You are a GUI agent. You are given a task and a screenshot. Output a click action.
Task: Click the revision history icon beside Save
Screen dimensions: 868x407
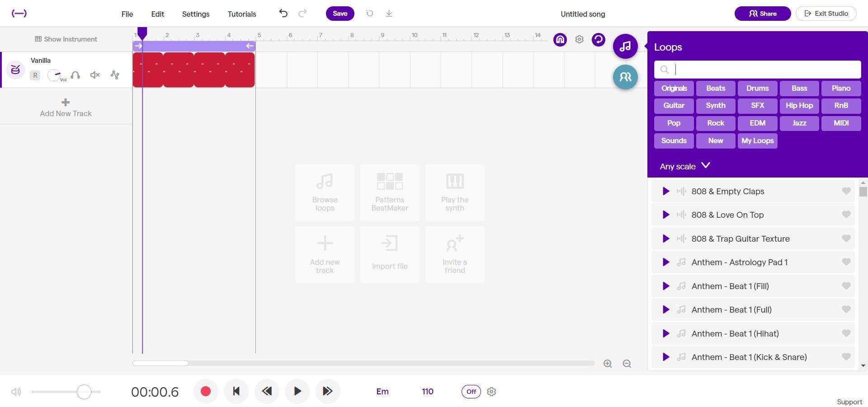(x=369, y=14)
